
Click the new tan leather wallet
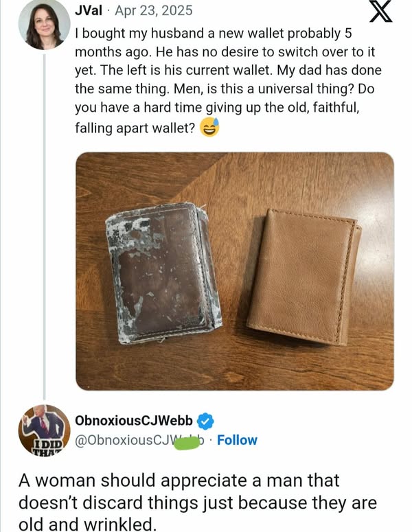coord(304,277)
